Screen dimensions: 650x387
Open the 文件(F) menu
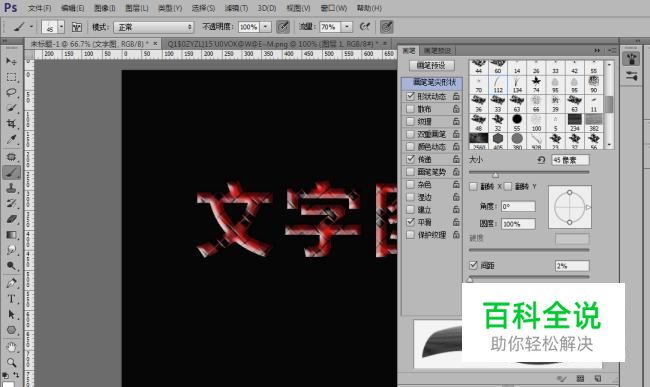pyautogui.click(x=39, y=8)
